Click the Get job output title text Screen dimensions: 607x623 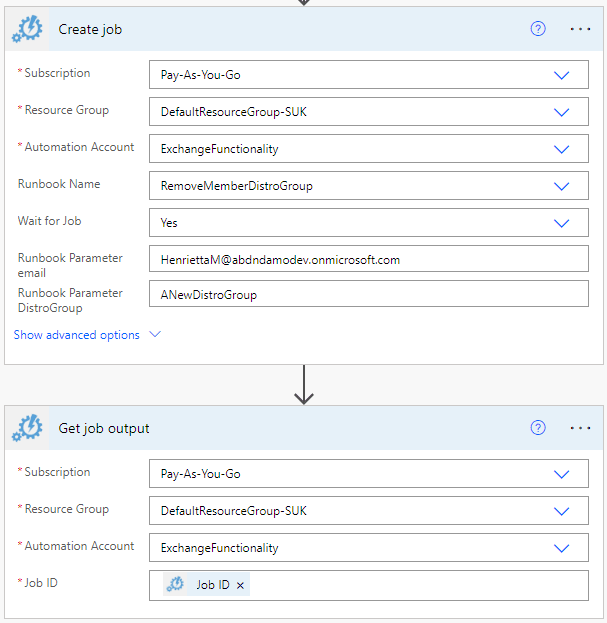[104, 428]
